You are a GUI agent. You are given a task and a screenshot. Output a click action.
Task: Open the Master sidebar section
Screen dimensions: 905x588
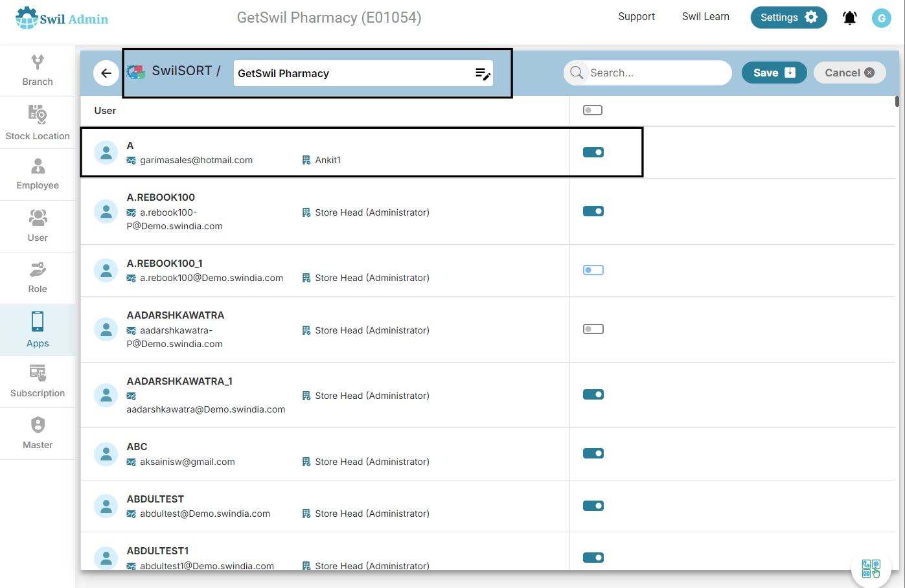click(38, 434)
